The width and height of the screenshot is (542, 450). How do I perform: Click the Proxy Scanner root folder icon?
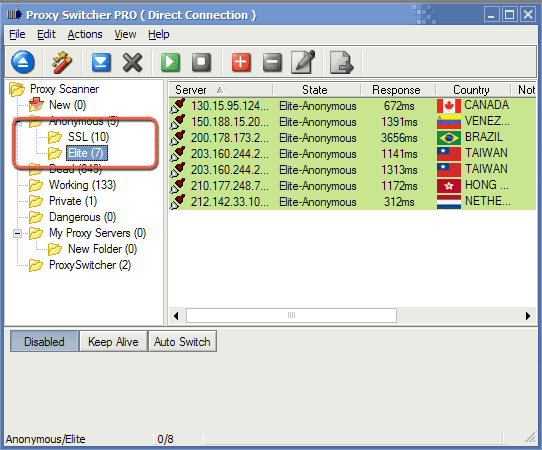coord(17,89)
